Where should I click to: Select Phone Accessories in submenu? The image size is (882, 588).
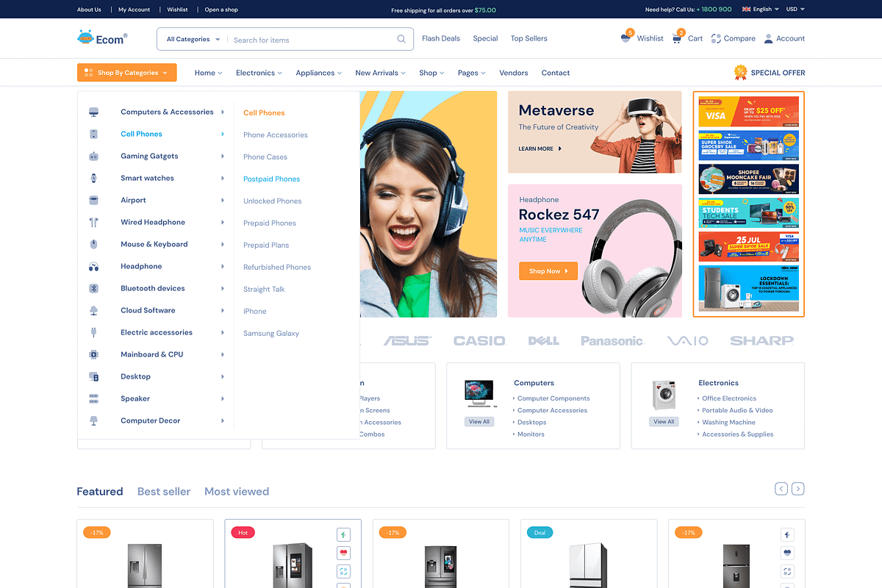[276, 135]
